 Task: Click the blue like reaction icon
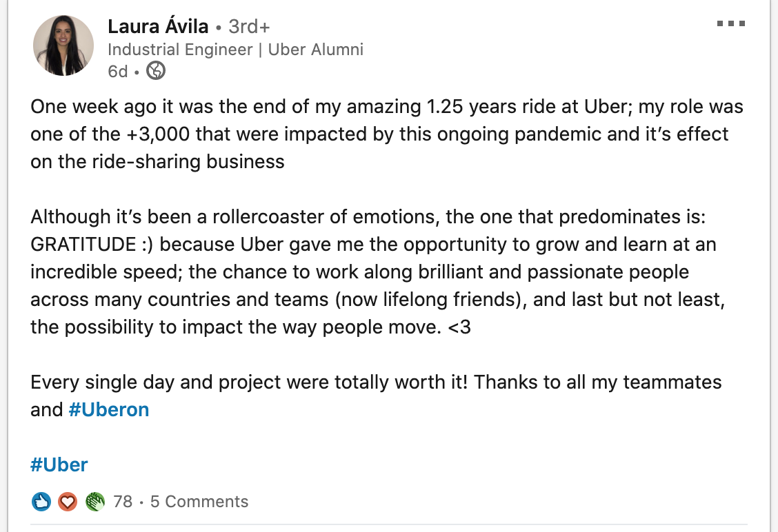41,502
